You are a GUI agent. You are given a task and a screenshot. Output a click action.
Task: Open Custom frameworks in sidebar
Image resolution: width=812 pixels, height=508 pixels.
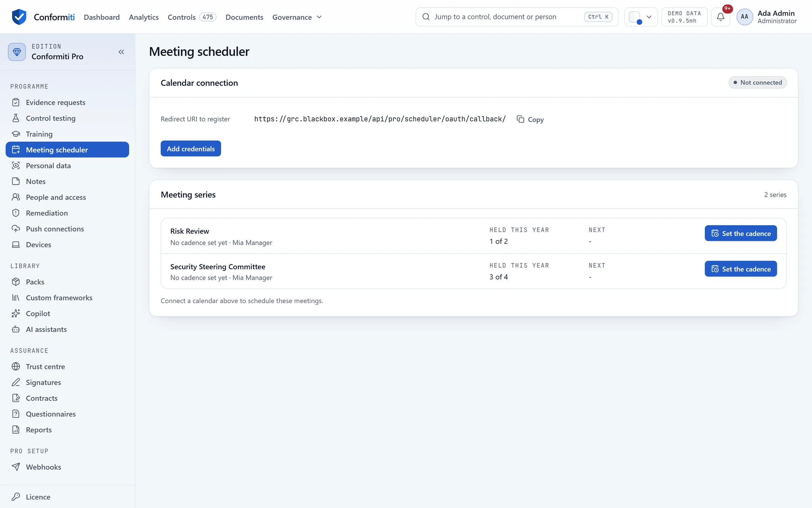67,298
